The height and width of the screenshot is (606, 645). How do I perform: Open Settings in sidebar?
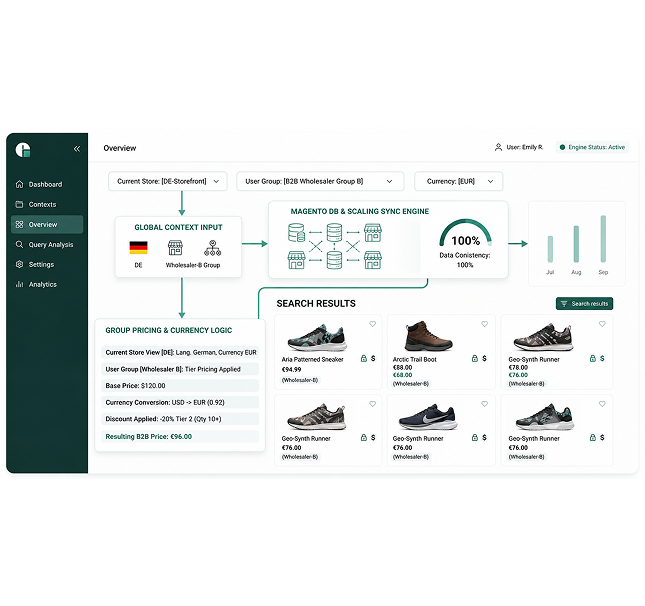pyautogui.click(x=46, y=265)
